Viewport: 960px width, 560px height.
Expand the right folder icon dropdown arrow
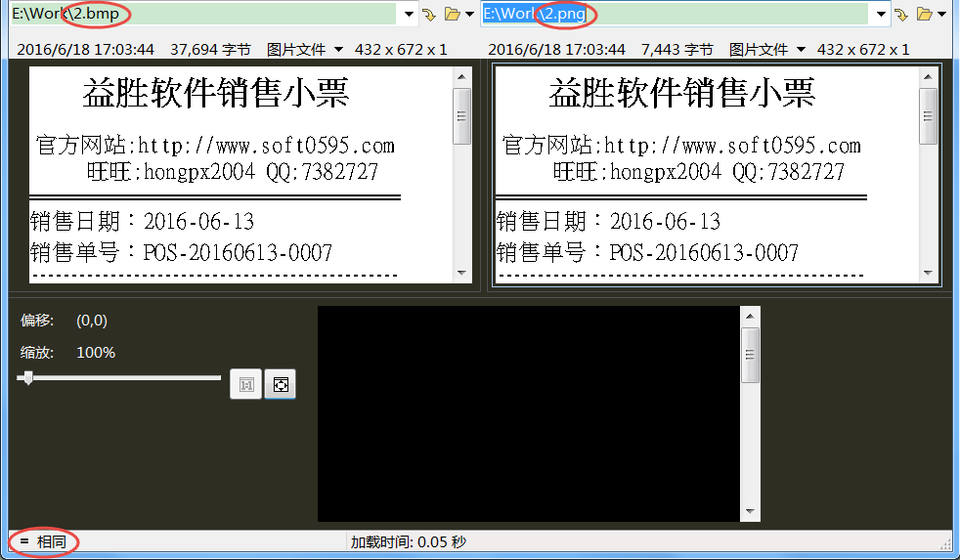(x=941, y=14)
